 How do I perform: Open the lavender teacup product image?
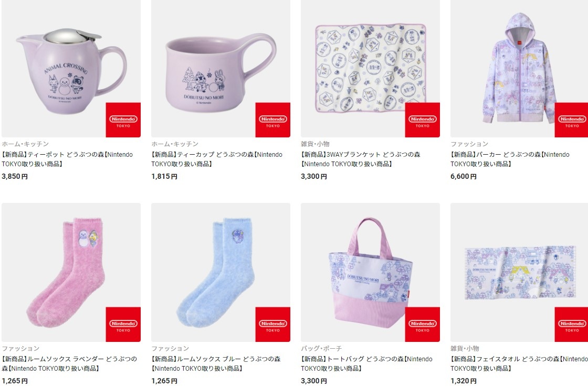[220, 69]
